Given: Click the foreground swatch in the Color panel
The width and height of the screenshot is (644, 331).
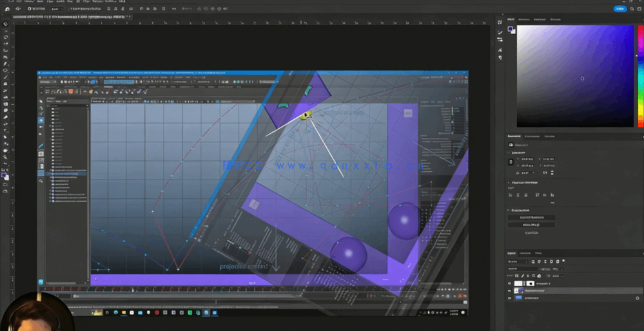Looking at the screenshot, I should (x=510, y=29).
